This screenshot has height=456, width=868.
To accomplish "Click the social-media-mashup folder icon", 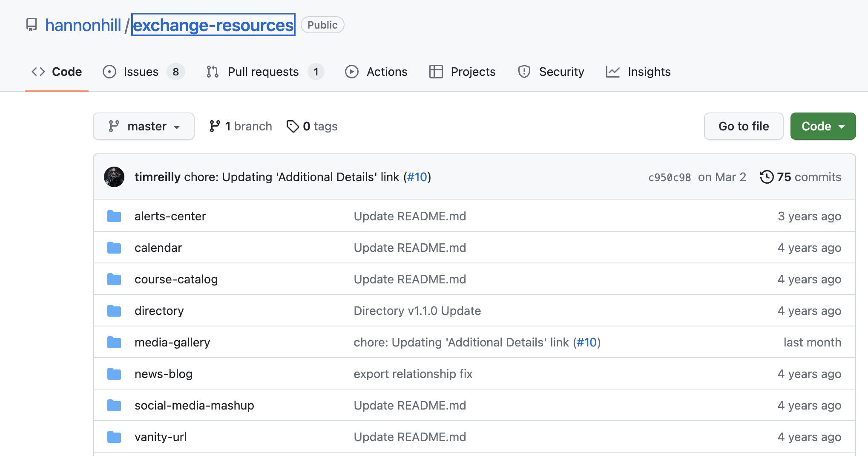I will tap(114, 405).
